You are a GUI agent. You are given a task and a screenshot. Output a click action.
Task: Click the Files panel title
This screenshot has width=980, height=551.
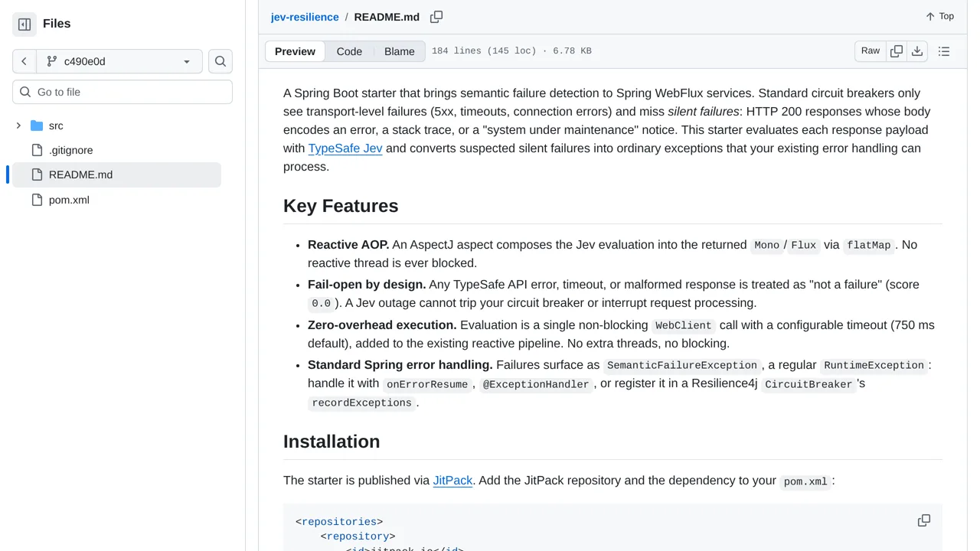tap(57, 24)
